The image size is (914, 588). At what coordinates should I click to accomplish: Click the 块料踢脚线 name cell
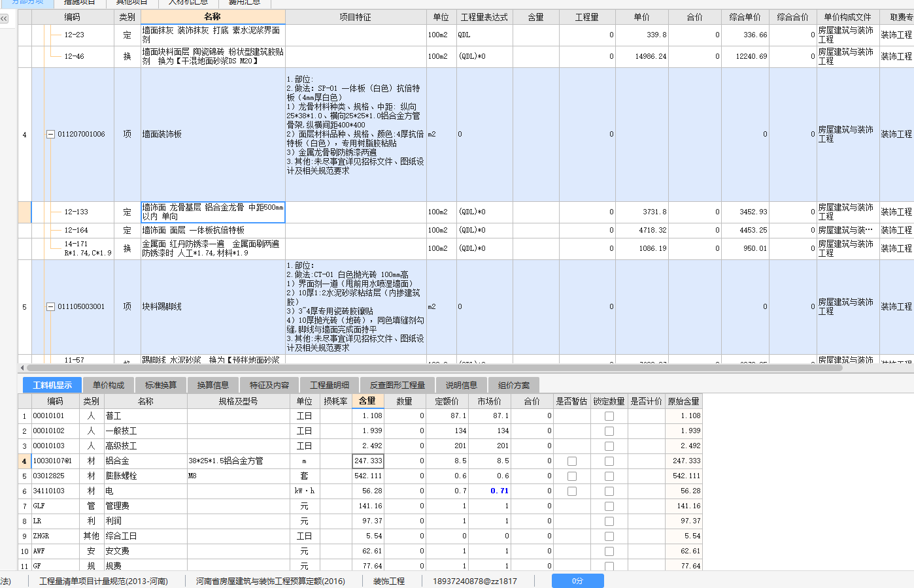(x=212, y=306)
